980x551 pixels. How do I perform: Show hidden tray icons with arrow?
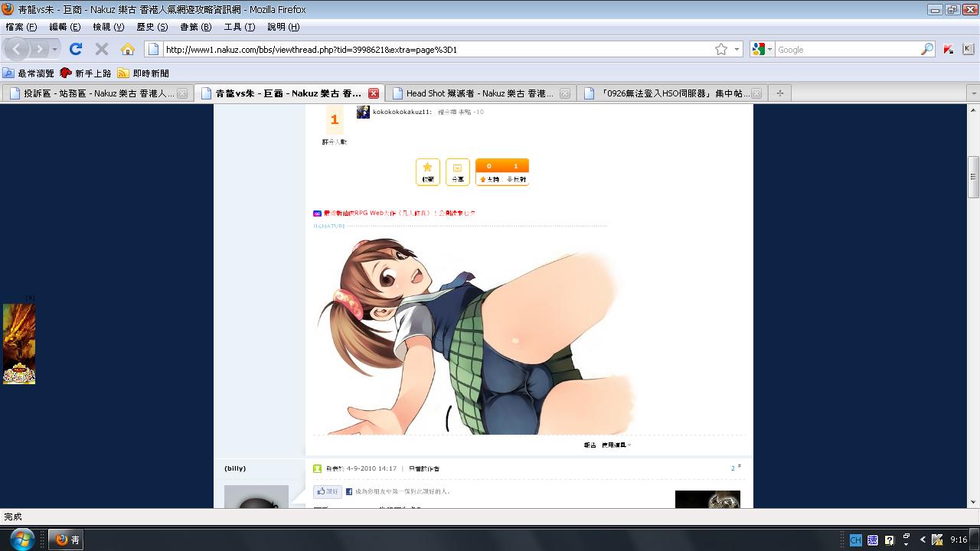coord(923,540)
